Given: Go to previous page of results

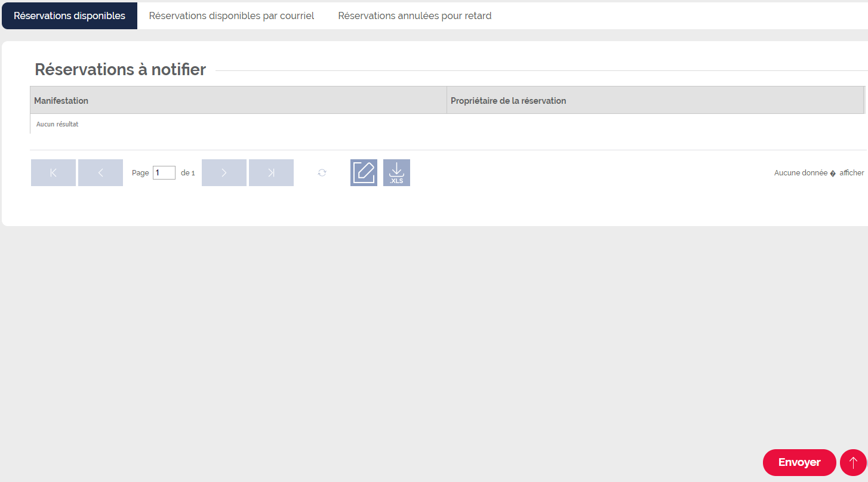Looking at the screenshot, I should 100,172.
